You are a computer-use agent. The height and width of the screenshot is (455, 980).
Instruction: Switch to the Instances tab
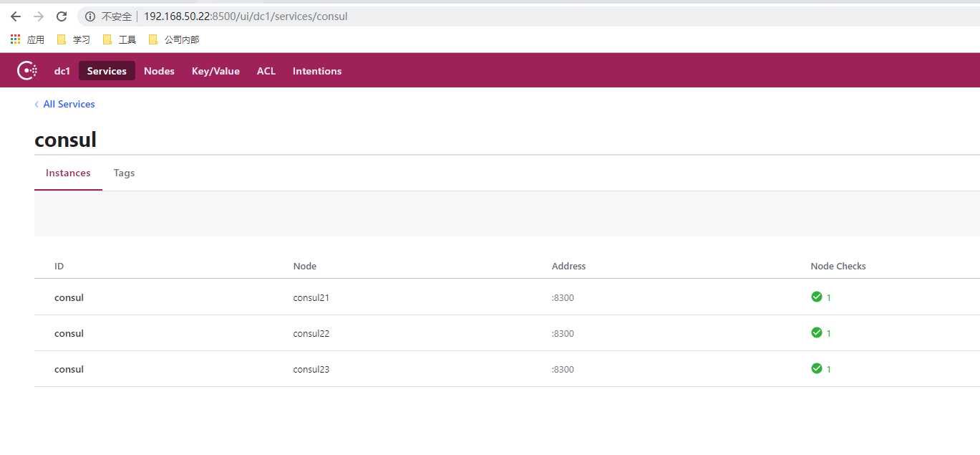coord(68,173)
